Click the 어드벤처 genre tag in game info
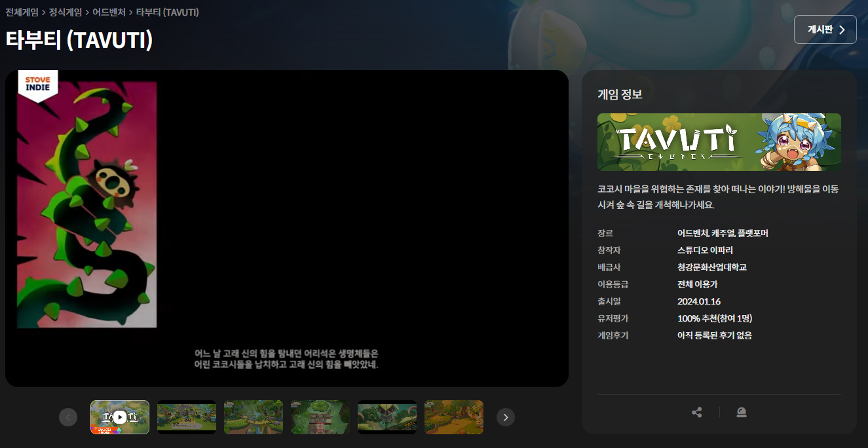Viewport: 868px width, 448px height. [693, 233]
